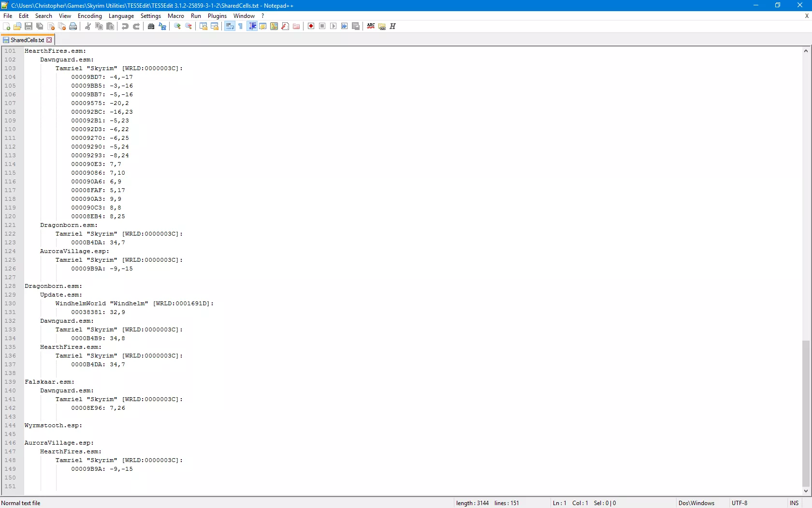Open the View menu

[x=65, y=16]
